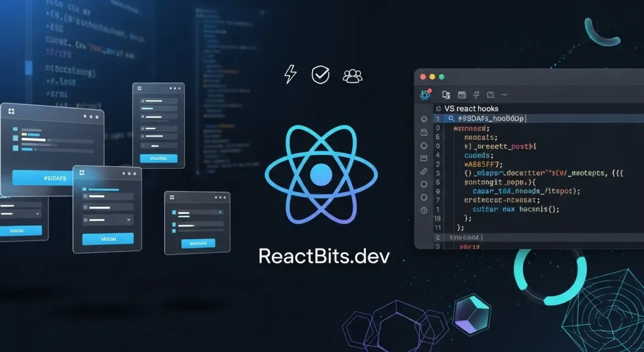Viewport: 644px width, 352px height.
Task: Toggle the first blue checkbox on #SIDAFS card
Action: click(x=15, y=129)
